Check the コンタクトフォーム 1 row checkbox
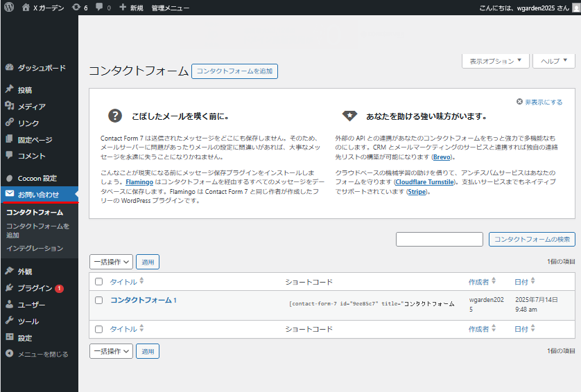The image size is (581, 392). point(98,301)
